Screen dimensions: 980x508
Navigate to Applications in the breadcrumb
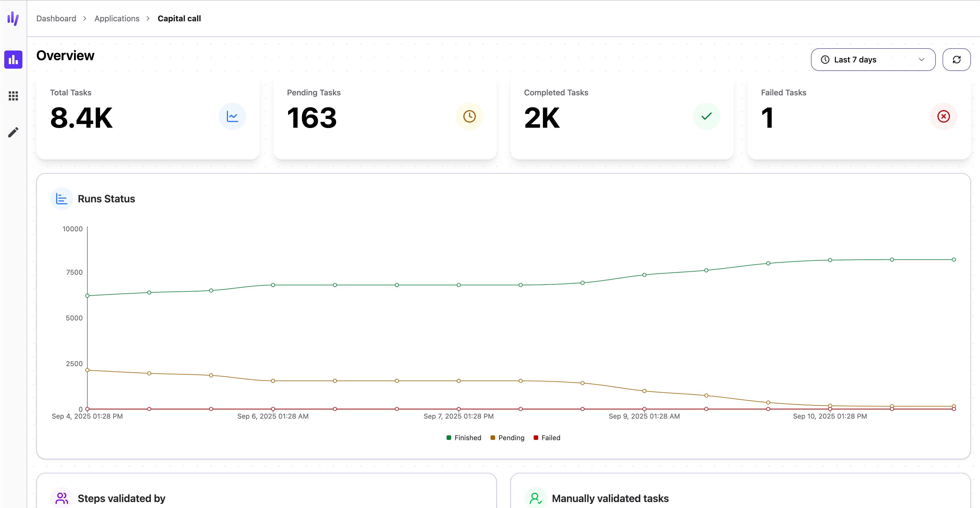coord(117,19)
